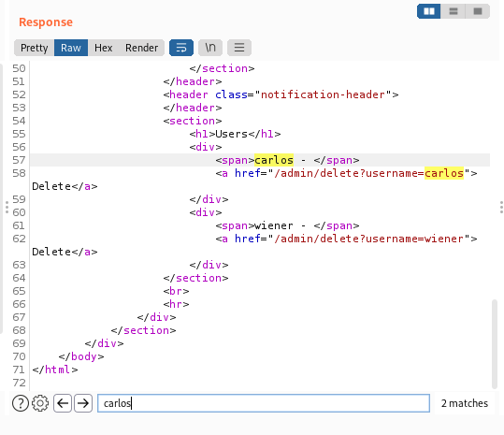This screenshot has height=435, width=504.
Task: Select the side-by-side layout icon
Action: (429, 11)
